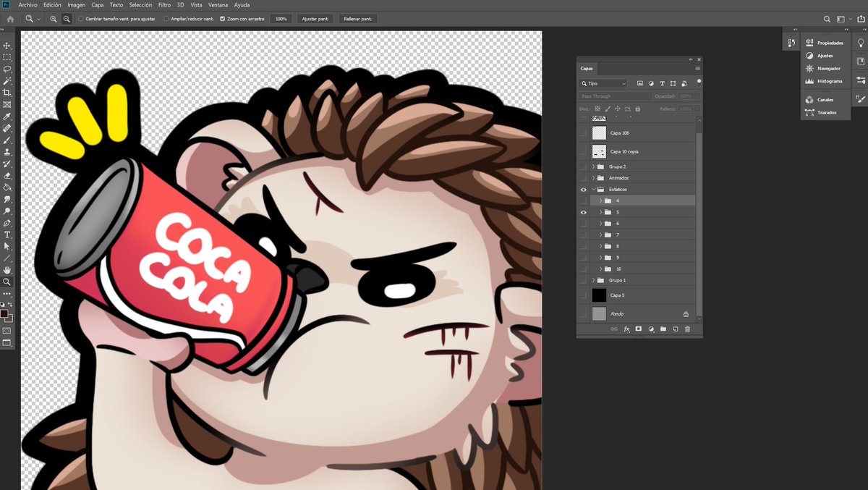
Task: Open layer style fx menu
Action: click(627, 329)
